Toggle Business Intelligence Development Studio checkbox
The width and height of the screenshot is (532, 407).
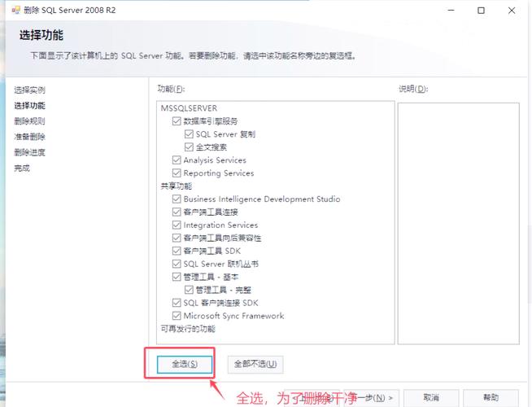[177, 199]
